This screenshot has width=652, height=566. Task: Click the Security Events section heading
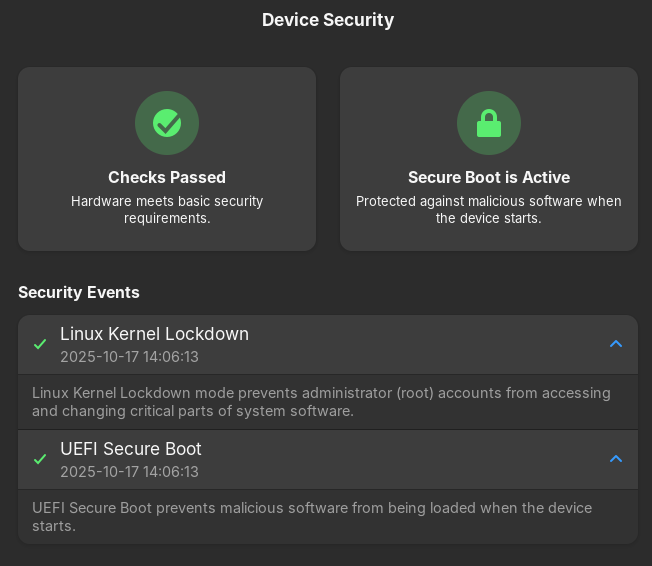(79, 293)
